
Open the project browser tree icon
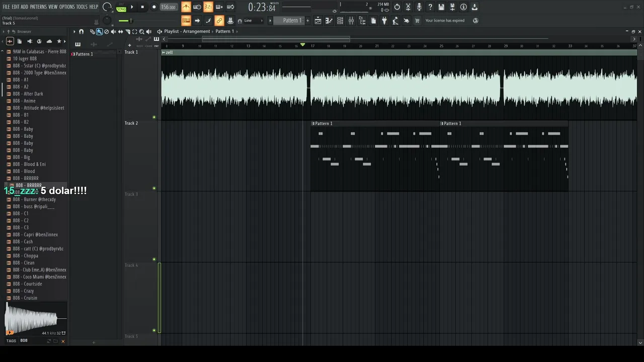pyautogui.click(x=362, y=21)
